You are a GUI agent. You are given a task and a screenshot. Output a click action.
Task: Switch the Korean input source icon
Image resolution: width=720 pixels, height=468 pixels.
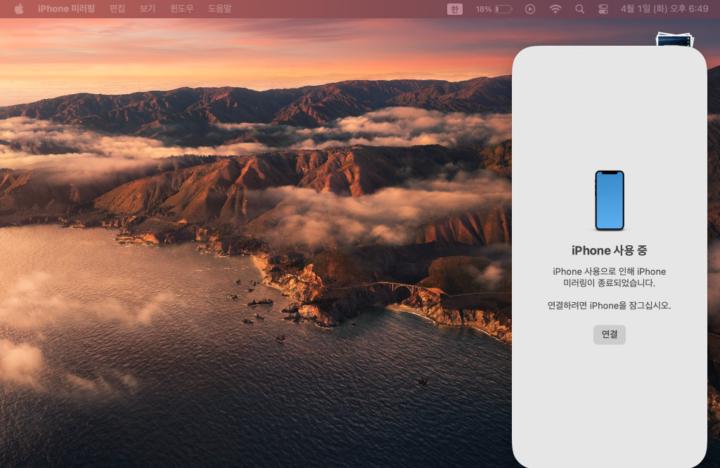(x=455, y=9)
